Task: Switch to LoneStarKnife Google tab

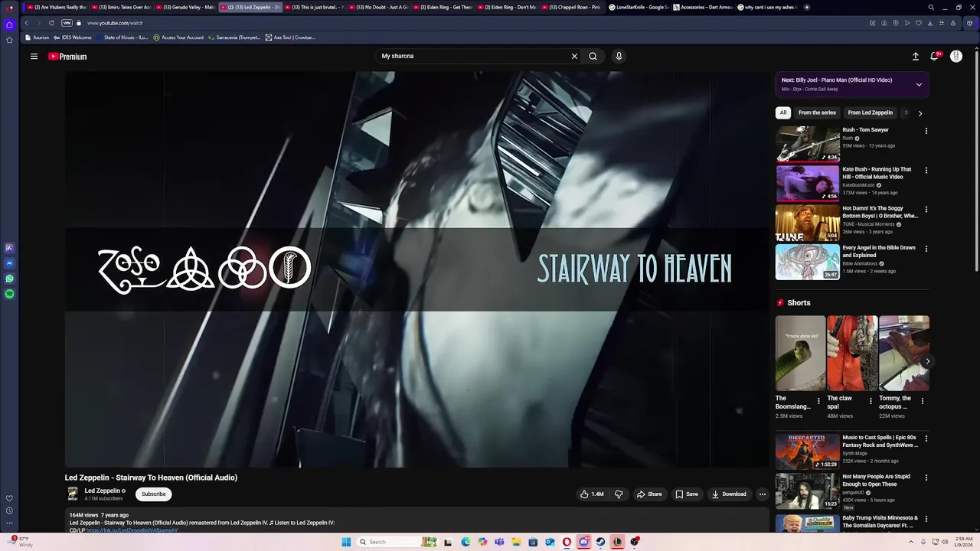Action: click(639, 7)
